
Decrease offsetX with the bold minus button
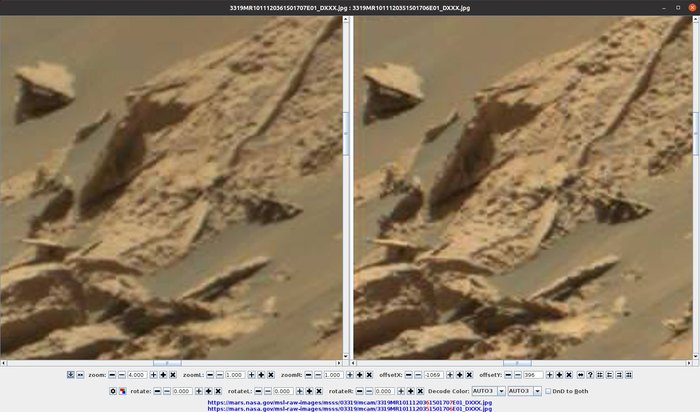point(408,375)
